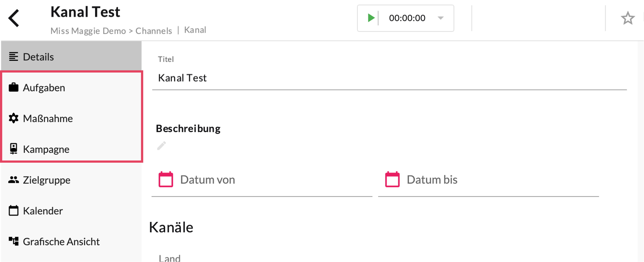
Task: Click the Titel input field
Action: point(389,78)
